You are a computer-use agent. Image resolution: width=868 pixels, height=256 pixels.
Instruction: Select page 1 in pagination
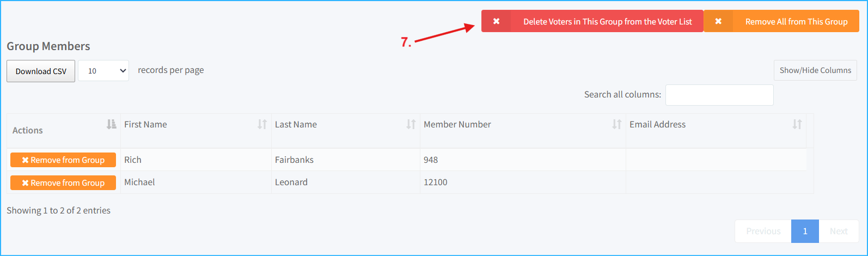[x=805, y=231]
